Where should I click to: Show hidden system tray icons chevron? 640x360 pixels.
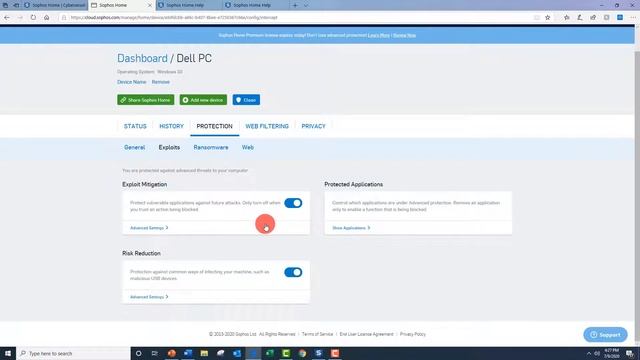coord(589,353)
